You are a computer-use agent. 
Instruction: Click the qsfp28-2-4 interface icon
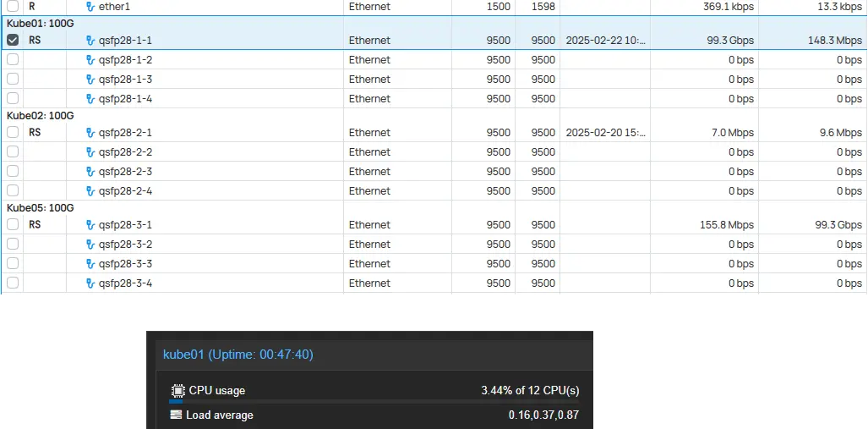tap(90, 190)
